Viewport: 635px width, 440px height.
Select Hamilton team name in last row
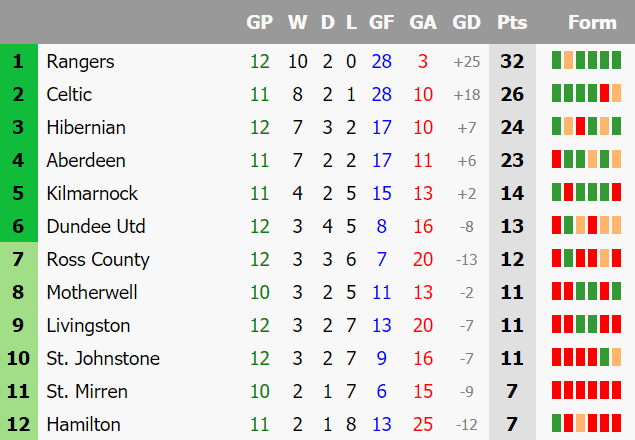83,425
